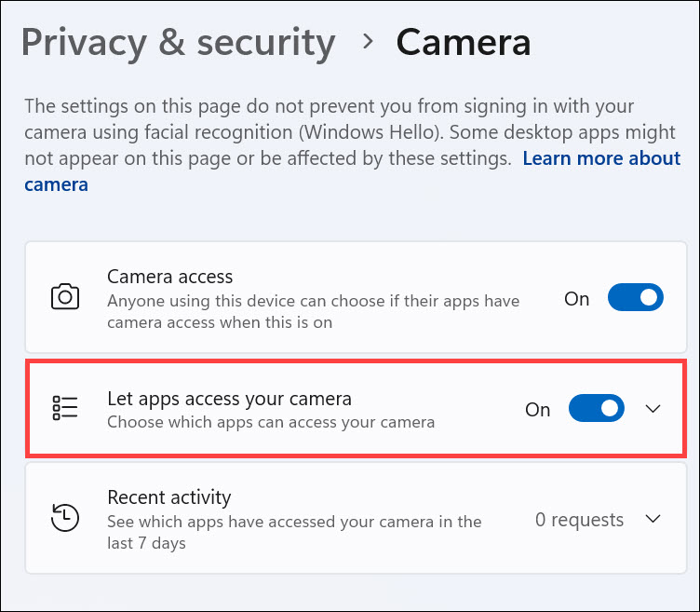Expand the Recent activity section chevron
The width and height of the screenshot is (700, 612).
coord(653,519)
